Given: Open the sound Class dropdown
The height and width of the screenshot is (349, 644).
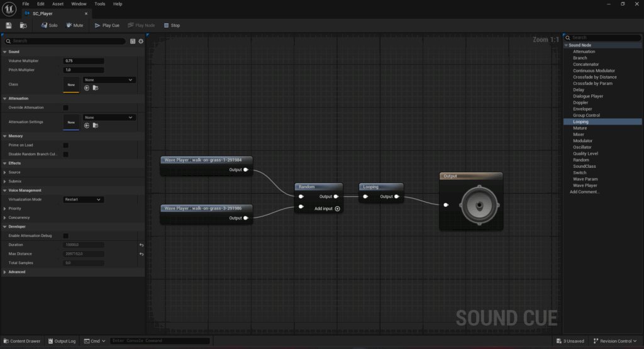Looking at the screenshot, I should pos(109,80).
